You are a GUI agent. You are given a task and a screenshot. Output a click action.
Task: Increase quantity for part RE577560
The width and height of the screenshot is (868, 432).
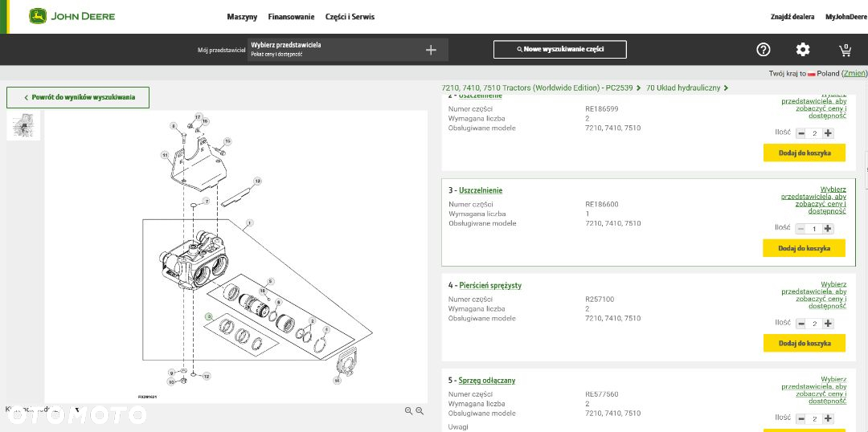point(828,418)
